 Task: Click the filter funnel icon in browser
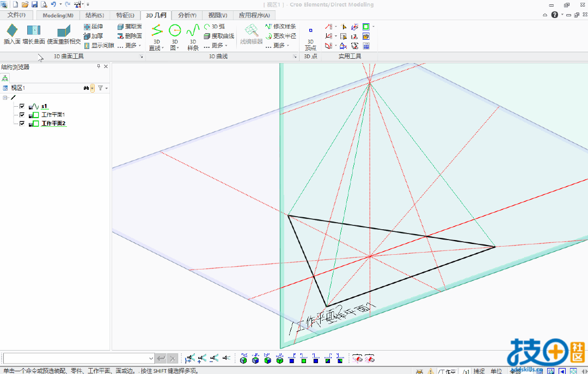(100, 88)
